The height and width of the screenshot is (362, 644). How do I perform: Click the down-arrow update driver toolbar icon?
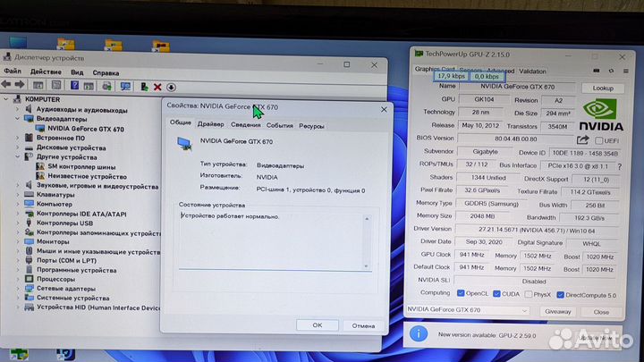[x=171, y=87]
